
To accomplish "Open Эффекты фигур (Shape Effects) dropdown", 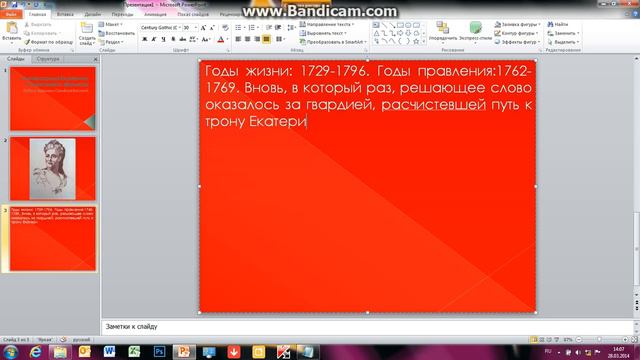I will pos(517,42).
